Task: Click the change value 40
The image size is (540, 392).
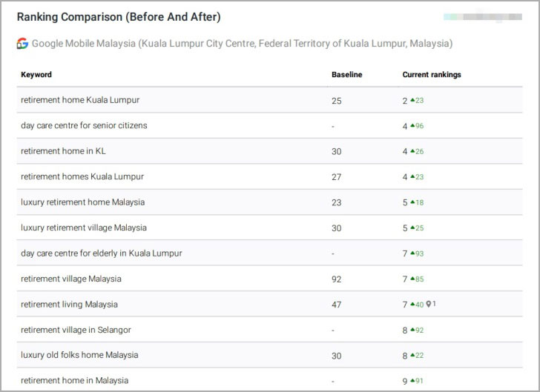Action: (x=420, y=305)
